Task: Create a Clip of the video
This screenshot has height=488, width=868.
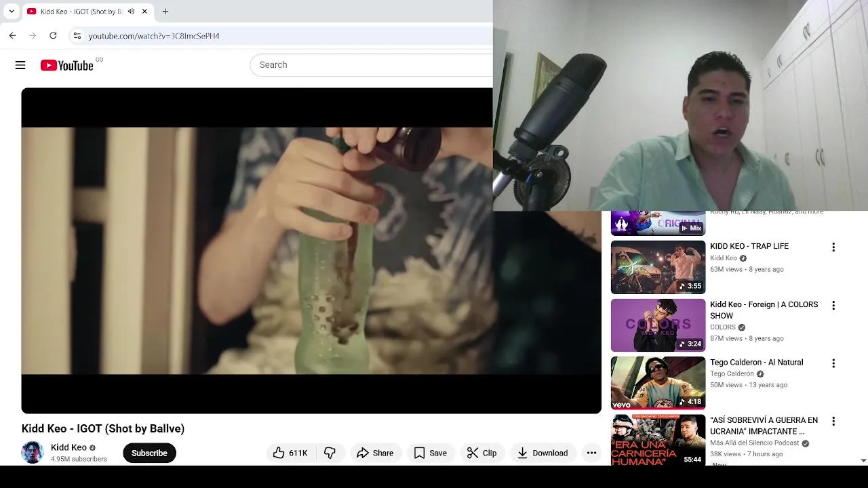Action: pos(482,453)
